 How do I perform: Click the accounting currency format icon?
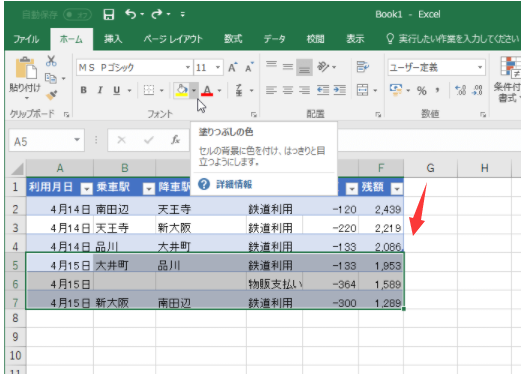[396, 90]
